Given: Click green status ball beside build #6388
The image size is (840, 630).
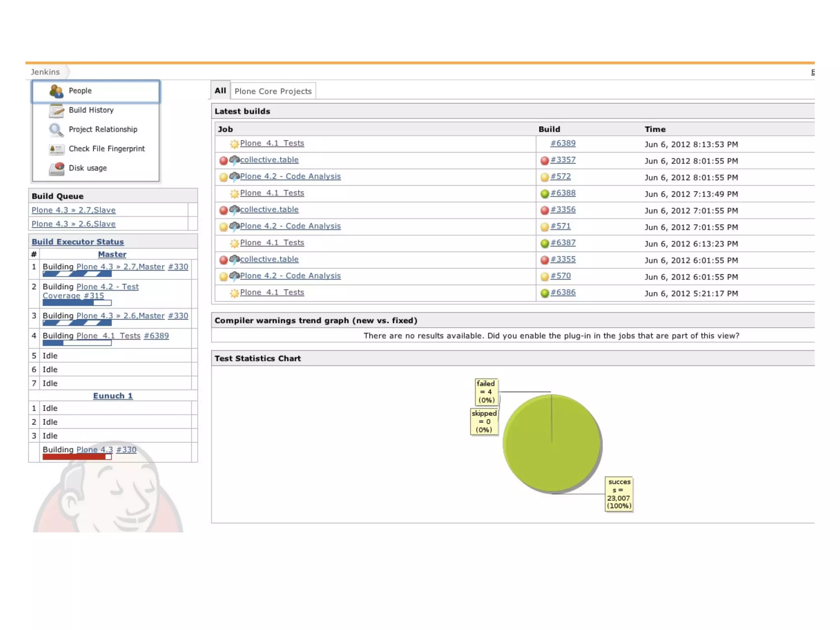Looking at the screenshot, I should [x=544, y=194].
